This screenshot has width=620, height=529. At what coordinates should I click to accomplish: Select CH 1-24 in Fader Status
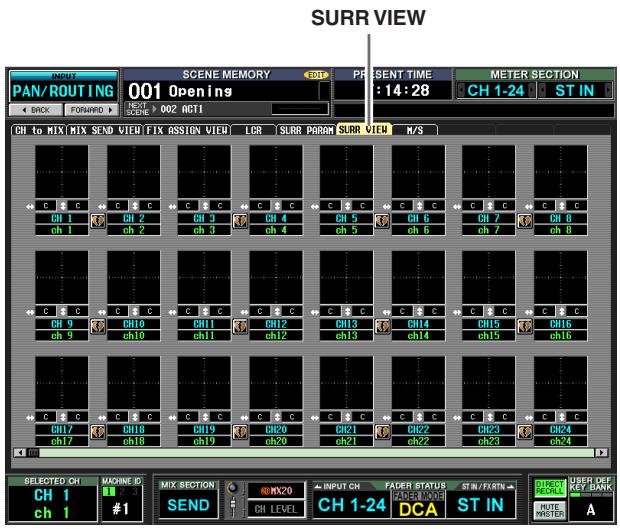[x=352, y=505]
